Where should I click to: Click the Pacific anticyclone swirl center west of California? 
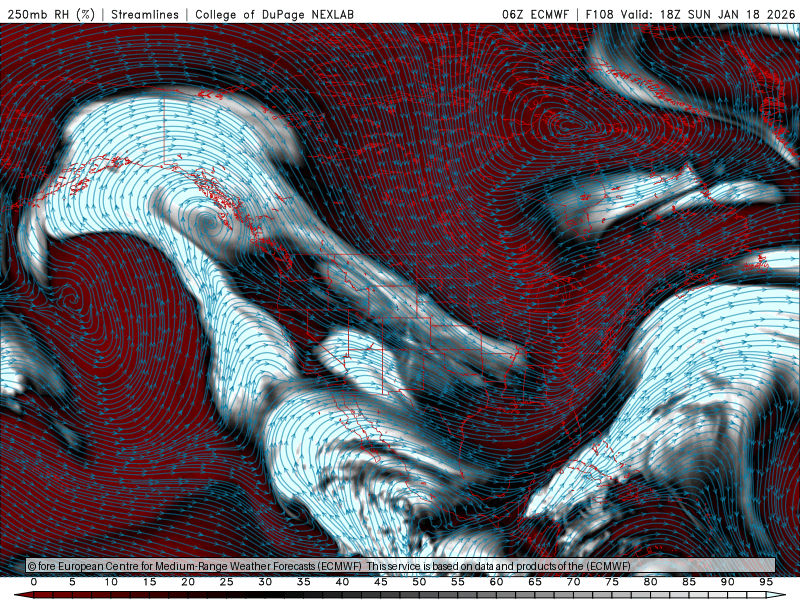coord(71,296)
